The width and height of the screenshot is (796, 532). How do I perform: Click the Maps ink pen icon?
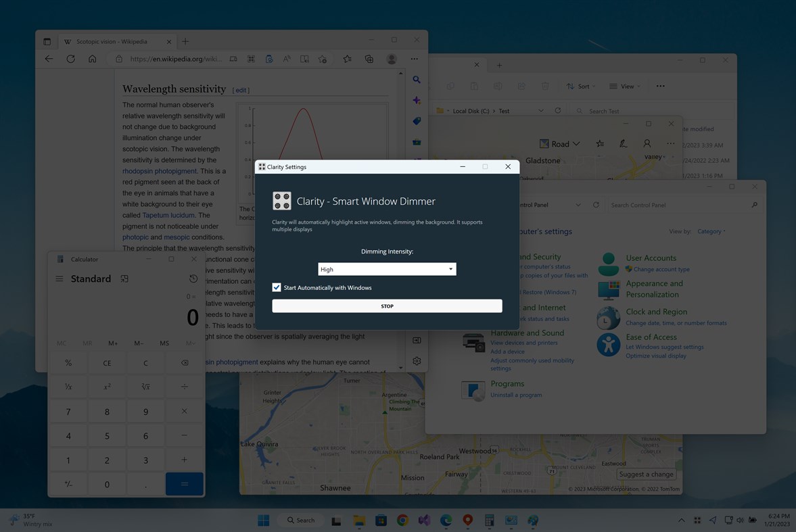pyautogui.click(x=624, y=144)
